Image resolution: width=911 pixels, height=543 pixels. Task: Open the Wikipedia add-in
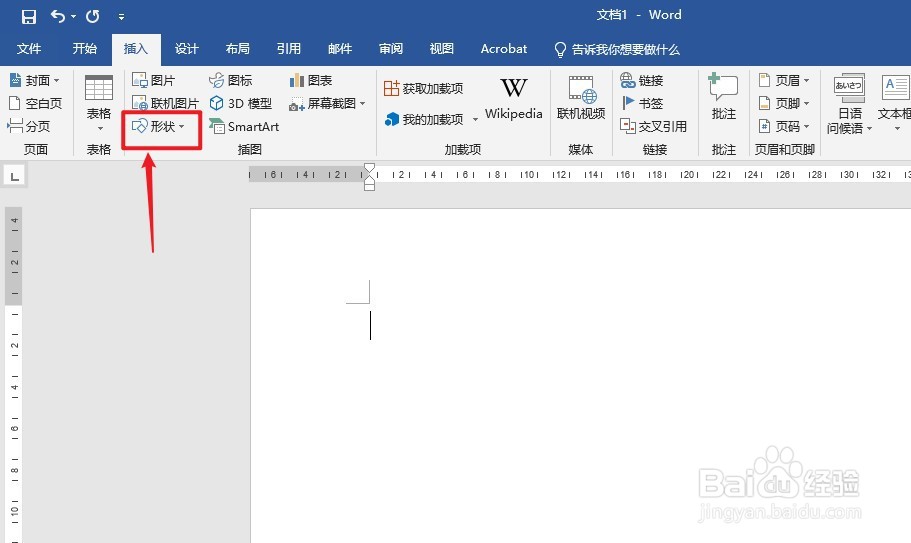coord(514,99)
